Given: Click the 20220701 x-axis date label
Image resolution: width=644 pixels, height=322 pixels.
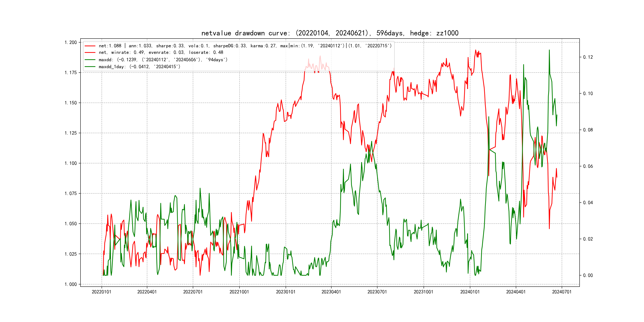Looking at the screenshot, I should (193, 292).
